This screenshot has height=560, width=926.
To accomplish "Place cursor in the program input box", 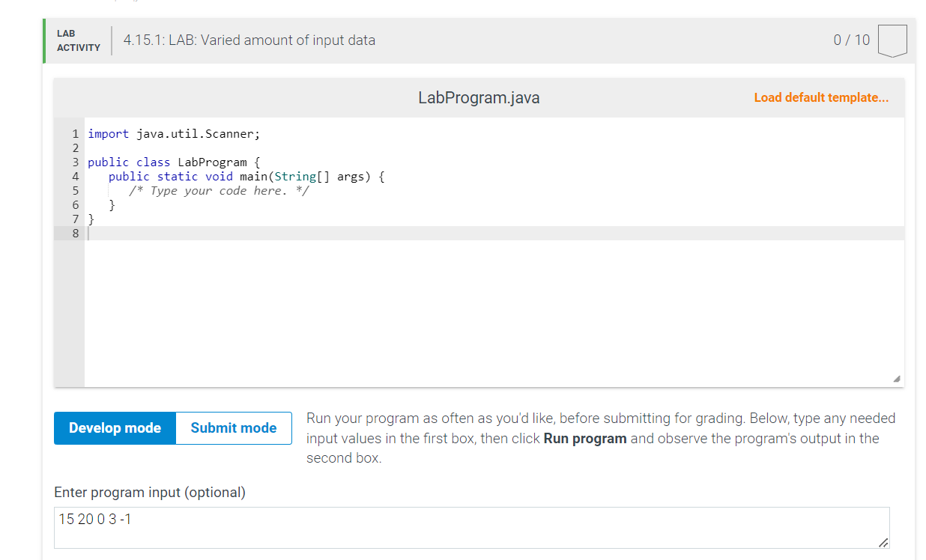I will 450,527.
